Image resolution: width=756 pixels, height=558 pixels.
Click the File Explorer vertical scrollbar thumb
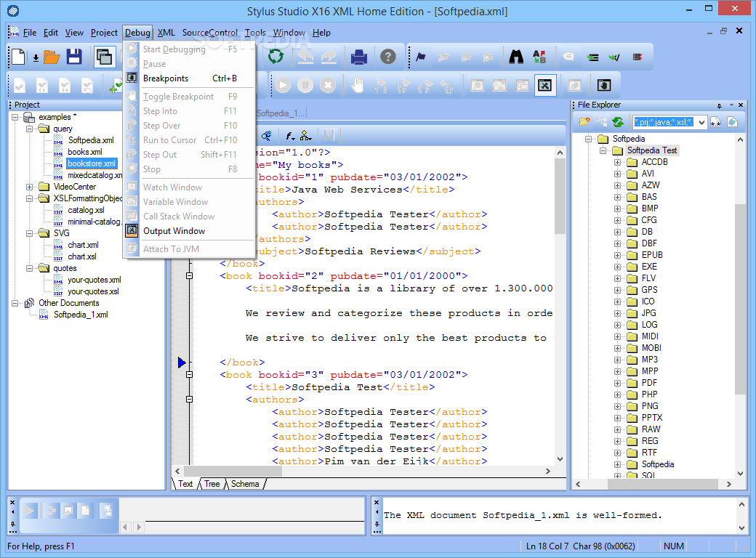coord(740,299)
